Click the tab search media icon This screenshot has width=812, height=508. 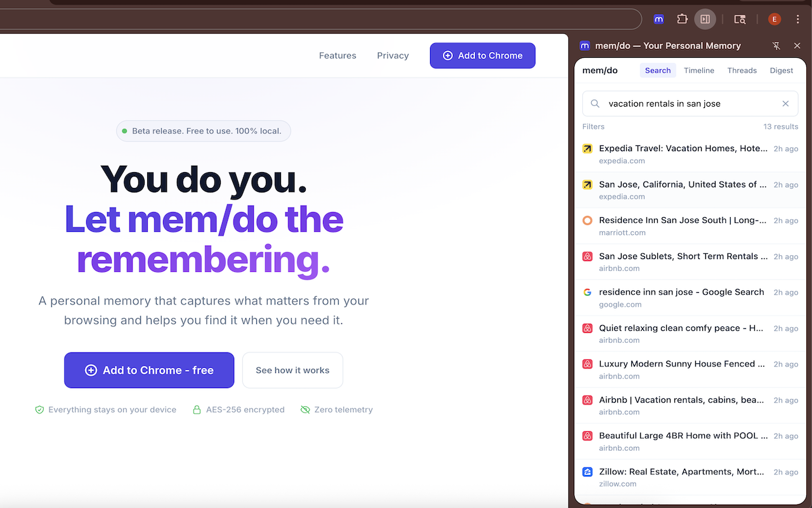[x=740, y=19]
